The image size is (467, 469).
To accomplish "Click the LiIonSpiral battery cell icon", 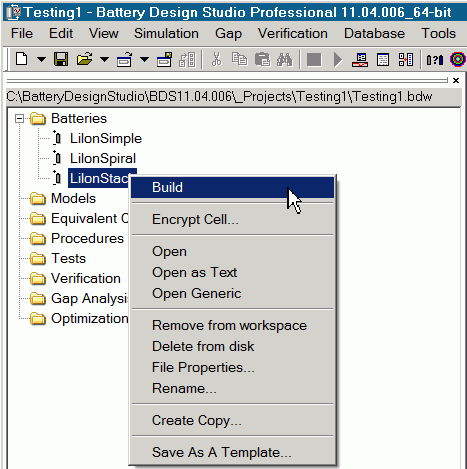I will [57, 158].
